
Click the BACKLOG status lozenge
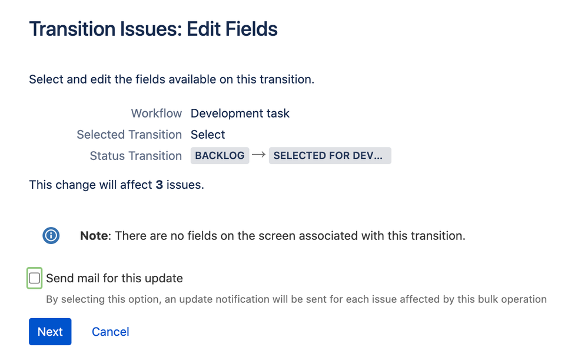pyautogui.click(x=220, y=155)
